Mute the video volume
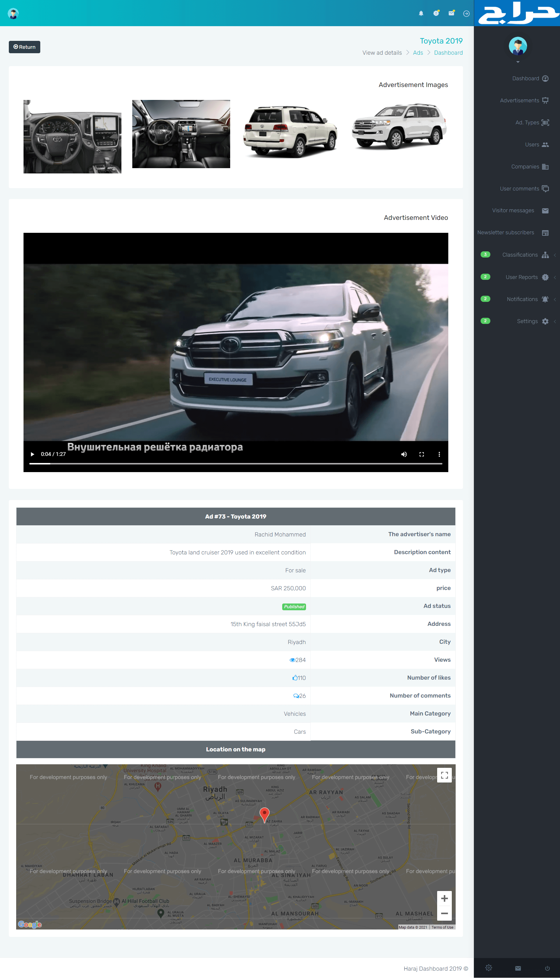 click(x=404, y=454)
